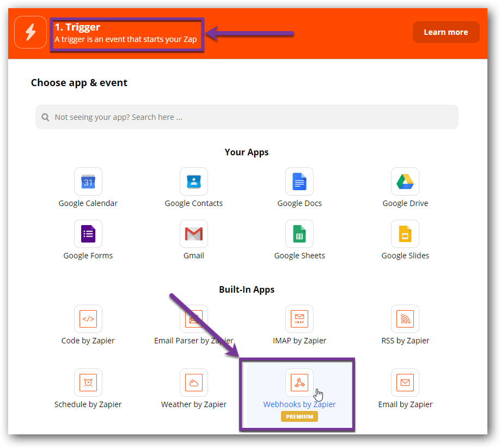This screenshot has width=501, height=448.
Task: Open the Learn more button
Action: click(446, 32)
